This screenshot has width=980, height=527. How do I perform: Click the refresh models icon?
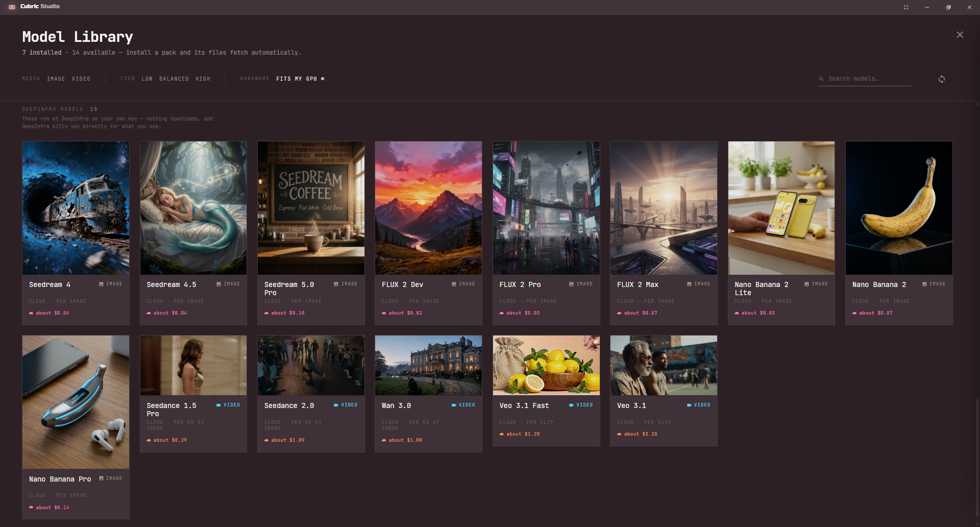pos(942,79)
